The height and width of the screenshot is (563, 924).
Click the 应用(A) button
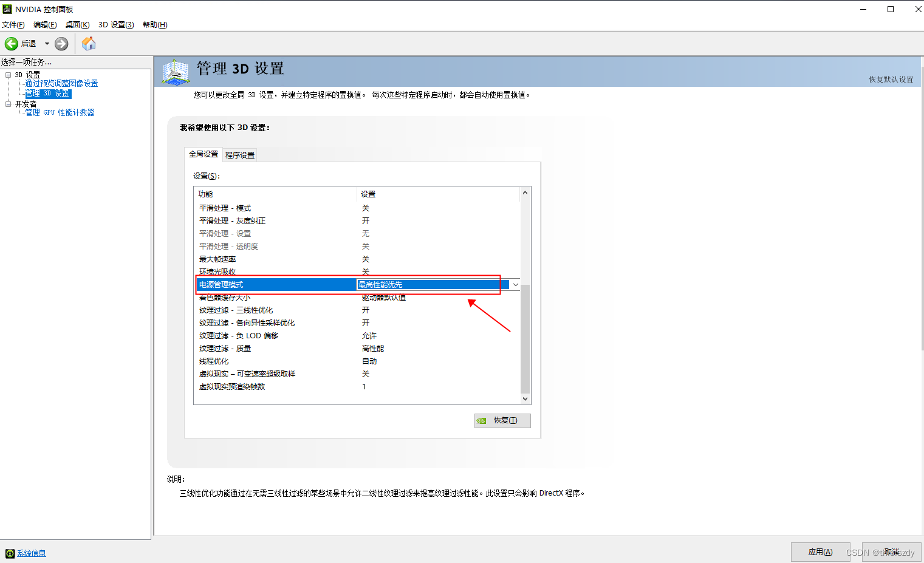(x=820, y=552)
